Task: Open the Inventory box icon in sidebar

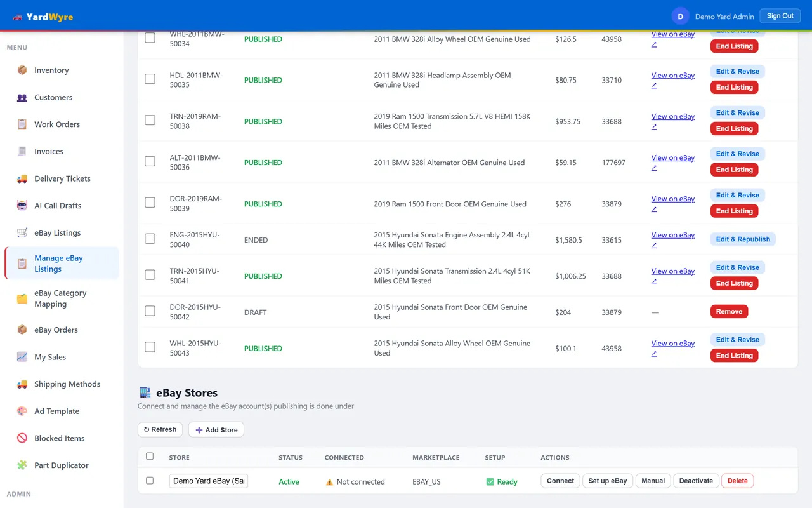Action: [22, 70]
